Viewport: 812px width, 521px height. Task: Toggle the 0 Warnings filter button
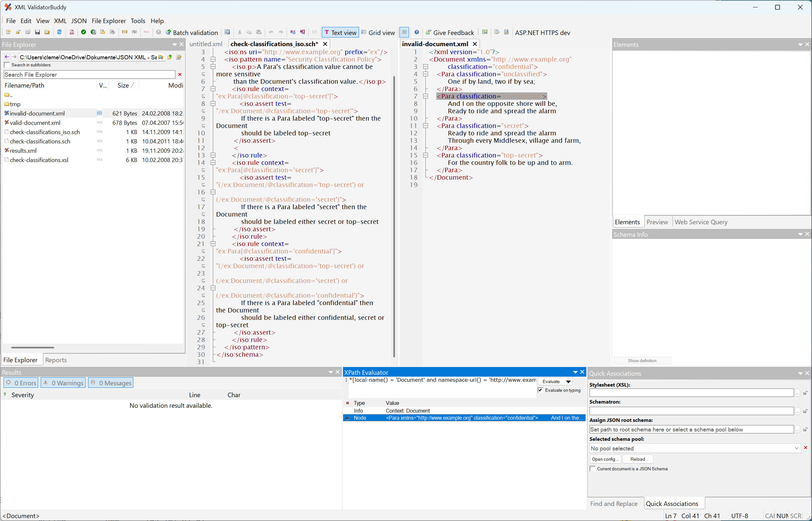point(63,383)
